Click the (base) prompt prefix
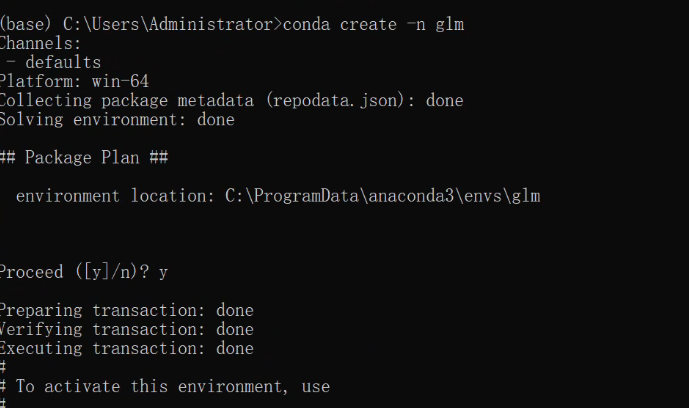689x408 pixels. (25, 24)
